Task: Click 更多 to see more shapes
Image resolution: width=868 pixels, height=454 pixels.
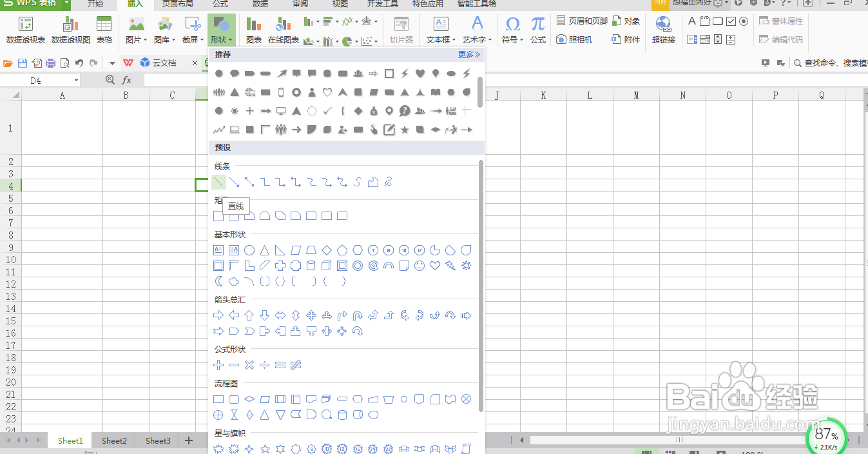Action: [469, 55]
